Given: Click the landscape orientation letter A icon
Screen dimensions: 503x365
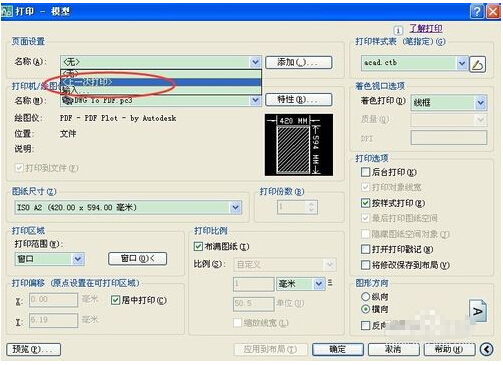Looking at the screenshot, I should (478, 311).
